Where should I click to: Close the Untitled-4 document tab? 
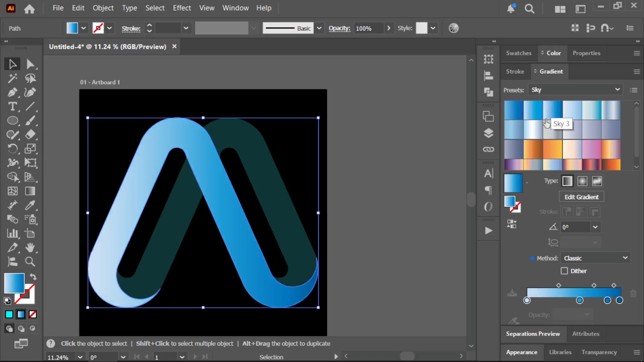[x=174, y=46]
